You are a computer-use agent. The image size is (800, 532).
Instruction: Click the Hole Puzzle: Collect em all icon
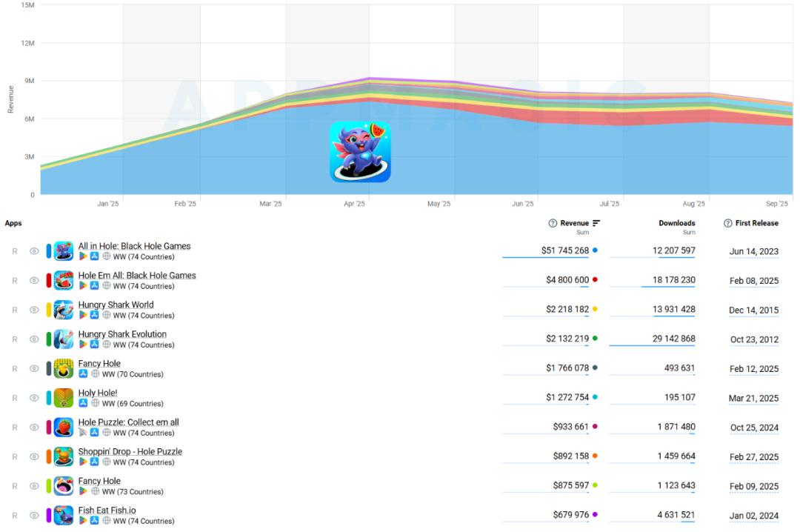pos(63,428)
